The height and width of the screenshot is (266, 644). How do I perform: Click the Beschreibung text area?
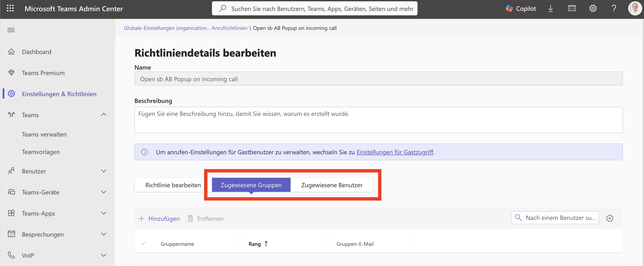coord(378,120)
